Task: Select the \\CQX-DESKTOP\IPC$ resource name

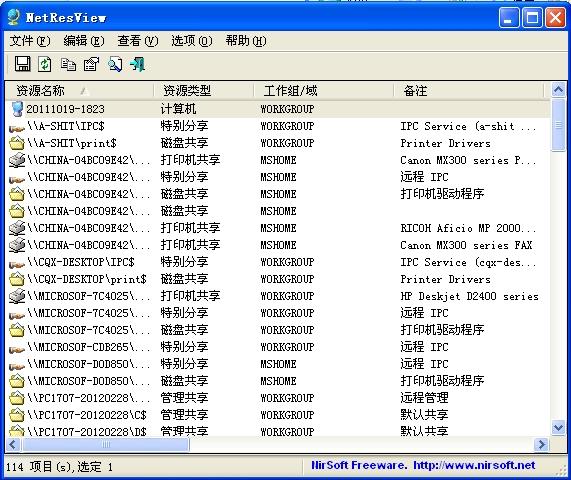Action: 81,262
